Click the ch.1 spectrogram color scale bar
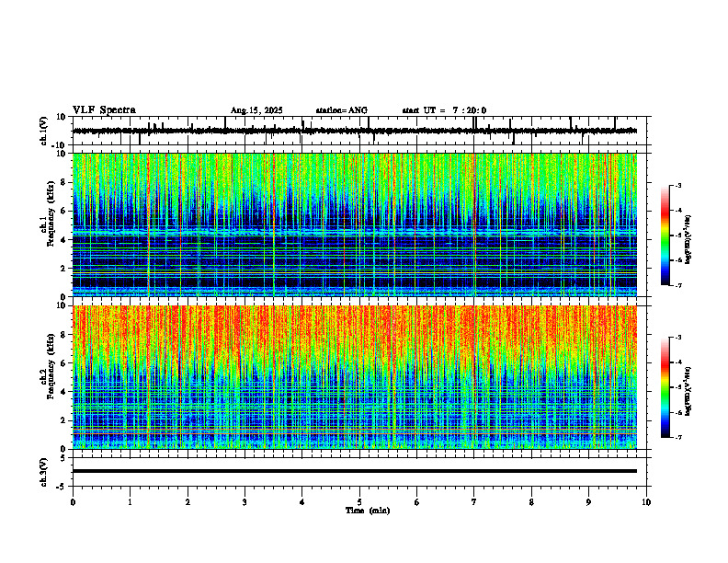Screen dimensions: 728x563 click(x=665, y=236)
